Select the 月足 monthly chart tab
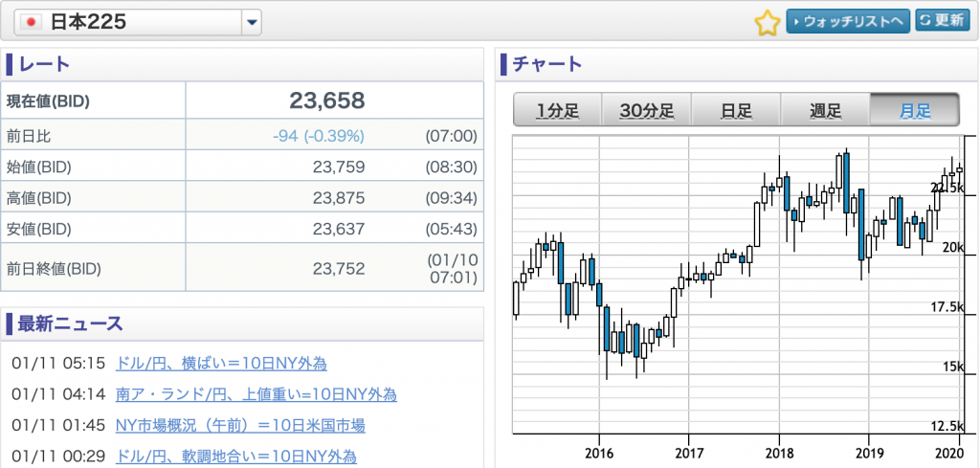 [x=914, y=111]
